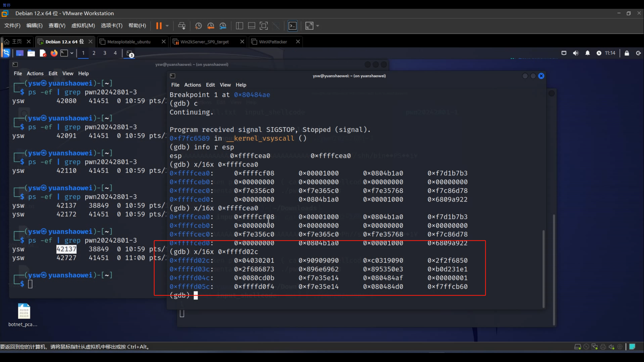The height and width of the screenshot is (362, 644).
Task: Click the VMware pause virtual machine button
Action: coord(159,26)
